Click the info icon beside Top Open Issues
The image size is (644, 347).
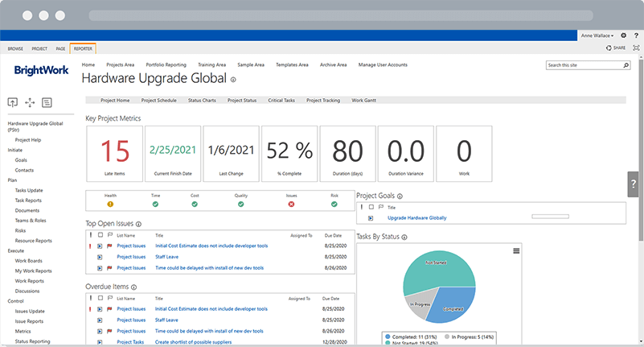point(139,224)
